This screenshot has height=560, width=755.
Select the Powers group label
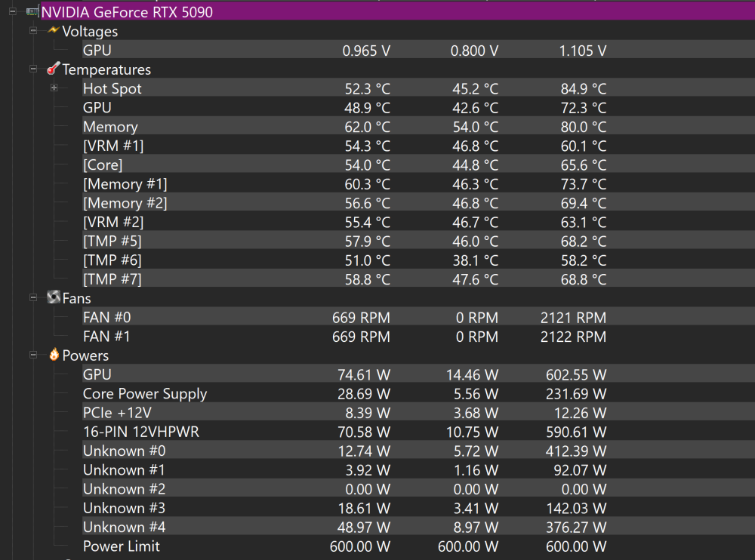85,355
